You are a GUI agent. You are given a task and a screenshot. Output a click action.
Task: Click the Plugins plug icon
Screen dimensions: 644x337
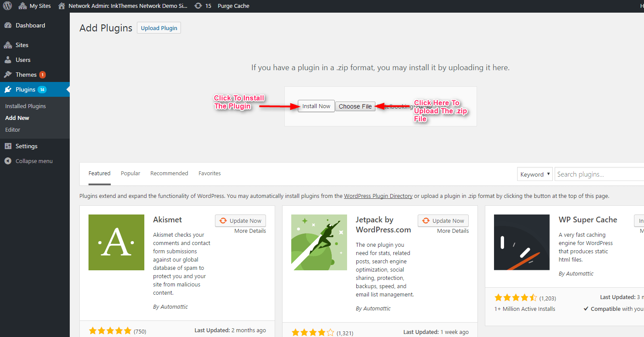(8, 89)
